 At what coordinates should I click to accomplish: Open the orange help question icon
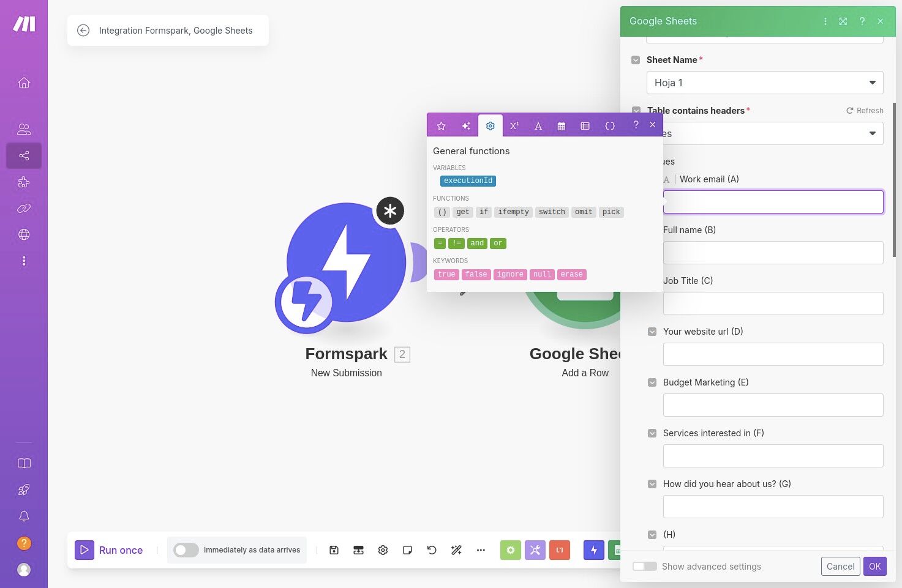point(24,543)
